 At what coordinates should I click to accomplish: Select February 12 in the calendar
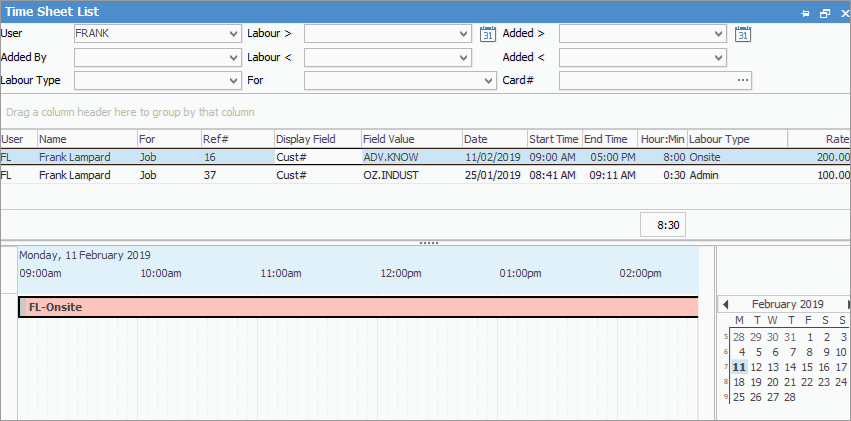point(756,367)
